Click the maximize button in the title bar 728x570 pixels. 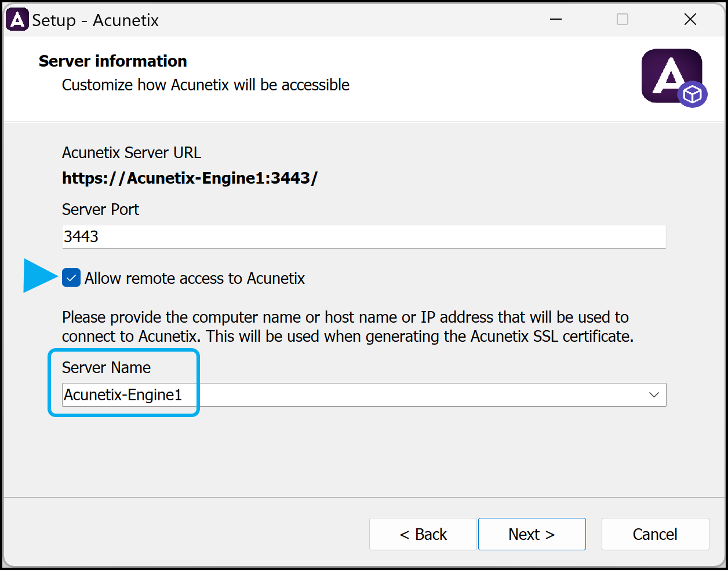coord(623,20)
